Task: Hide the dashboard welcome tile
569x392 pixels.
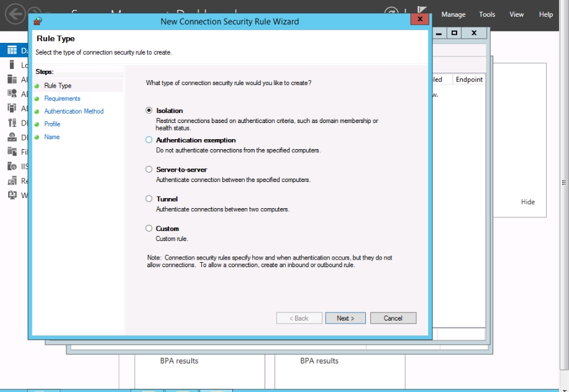Action: point(527,202)
